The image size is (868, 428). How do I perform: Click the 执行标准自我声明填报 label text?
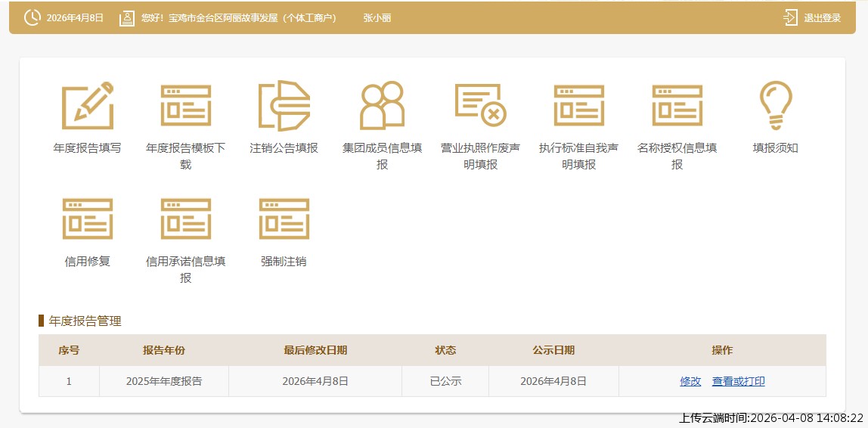(579, 157)
